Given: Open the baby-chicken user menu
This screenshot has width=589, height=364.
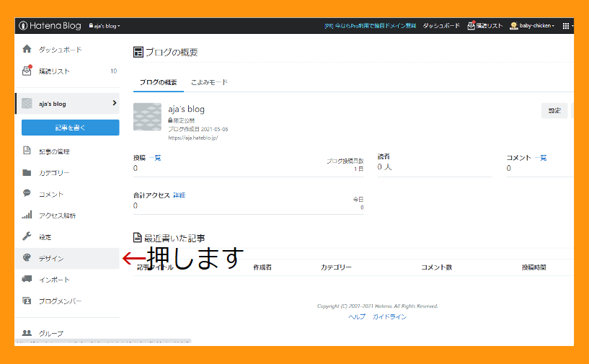Looking at the screenshot, I should coord(536,25).
